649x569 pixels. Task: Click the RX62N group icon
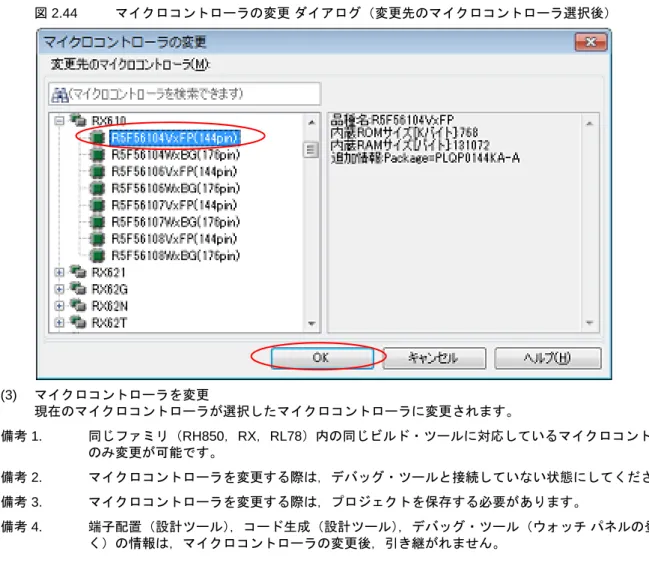[x=78, y=305]
